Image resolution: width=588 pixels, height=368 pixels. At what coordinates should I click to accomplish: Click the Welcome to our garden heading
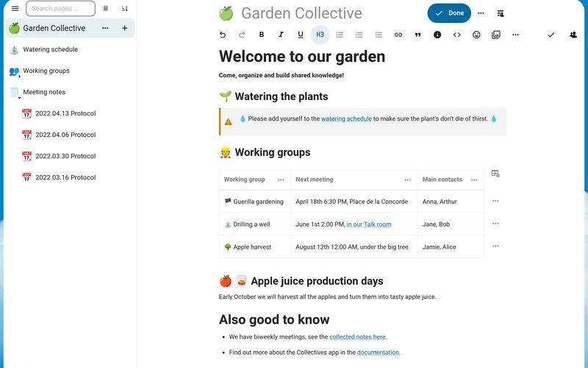tap(302, 57)
